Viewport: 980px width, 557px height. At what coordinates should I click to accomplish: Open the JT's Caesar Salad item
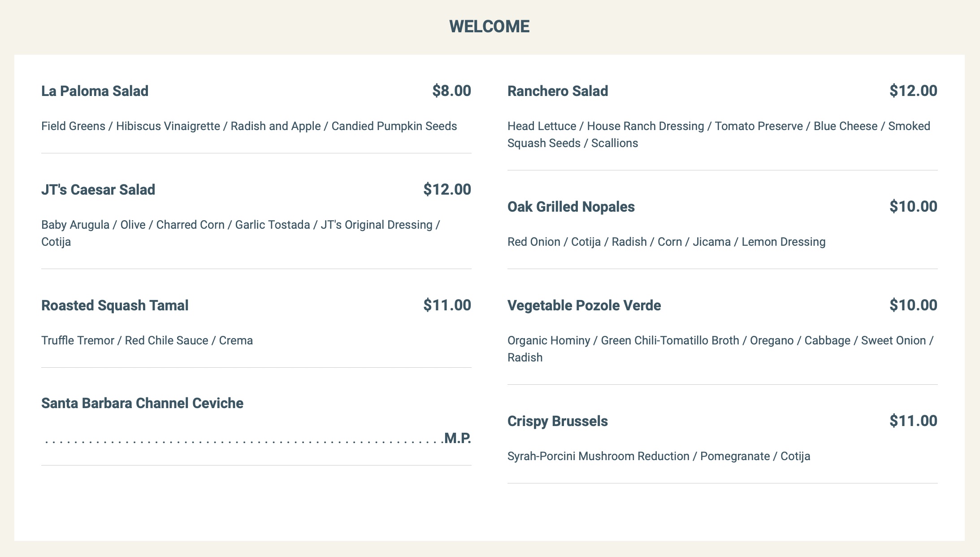98,190
